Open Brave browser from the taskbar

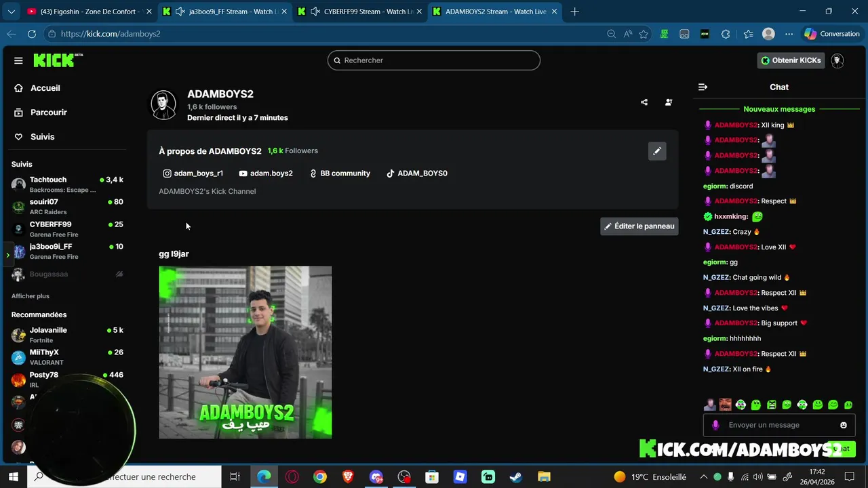[348, 476]
